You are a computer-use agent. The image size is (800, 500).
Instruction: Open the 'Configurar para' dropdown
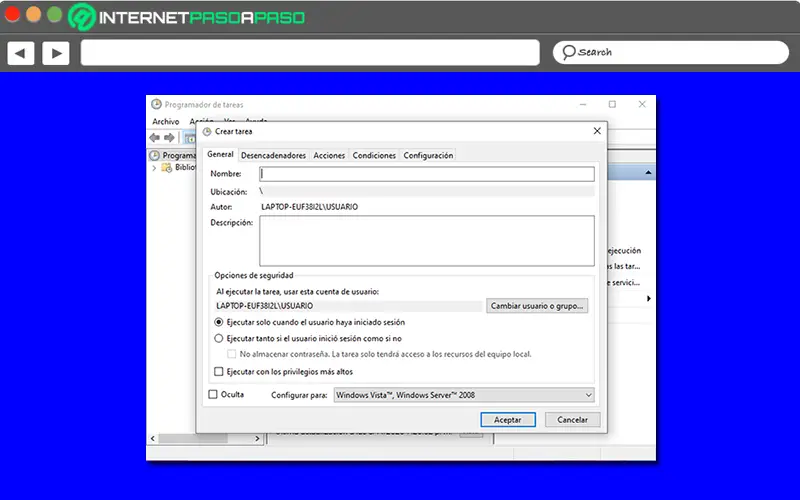(464, 395)
